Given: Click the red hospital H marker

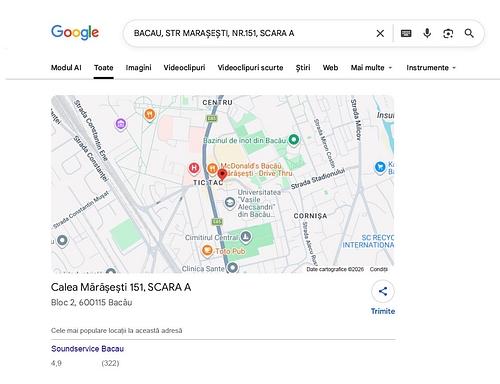Looking at the screenshot, I should pos(194,169).
